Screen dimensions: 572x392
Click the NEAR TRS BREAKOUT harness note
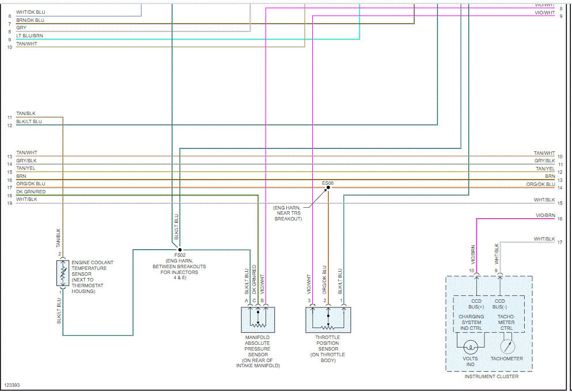[288, 214]
